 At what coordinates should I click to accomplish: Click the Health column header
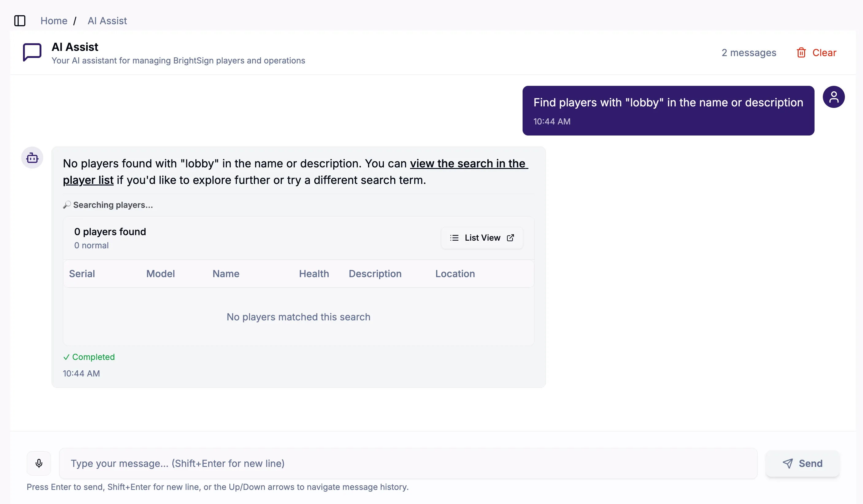pyautogui.click(x=314, y=273)
